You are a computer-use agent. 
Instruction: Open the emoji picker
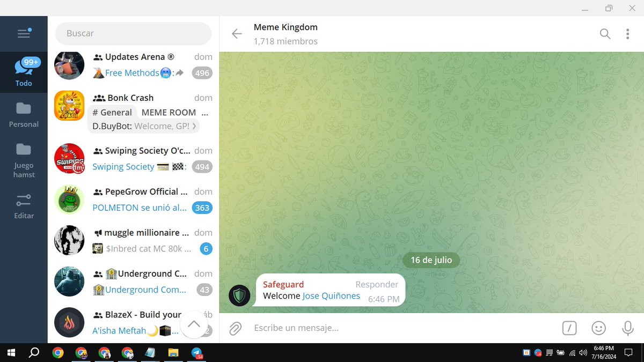pyautogui.click(x=598, y=328)
